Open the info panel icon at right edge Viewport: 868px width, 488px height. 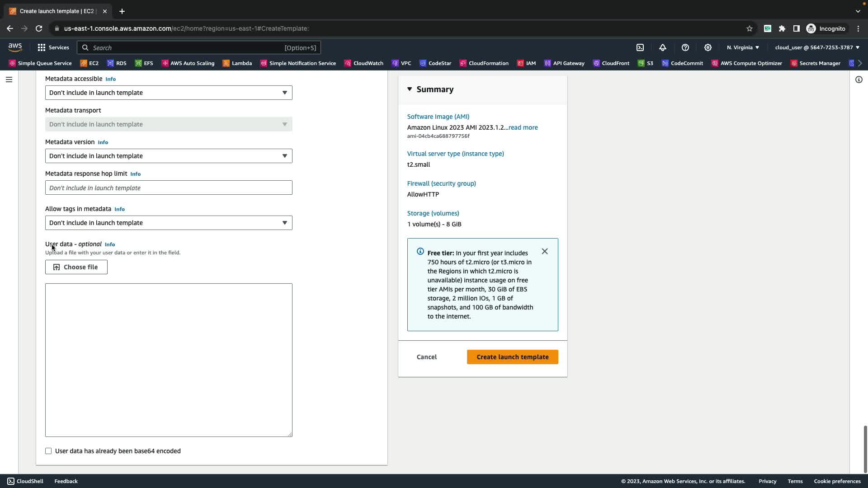click(859, 80)
